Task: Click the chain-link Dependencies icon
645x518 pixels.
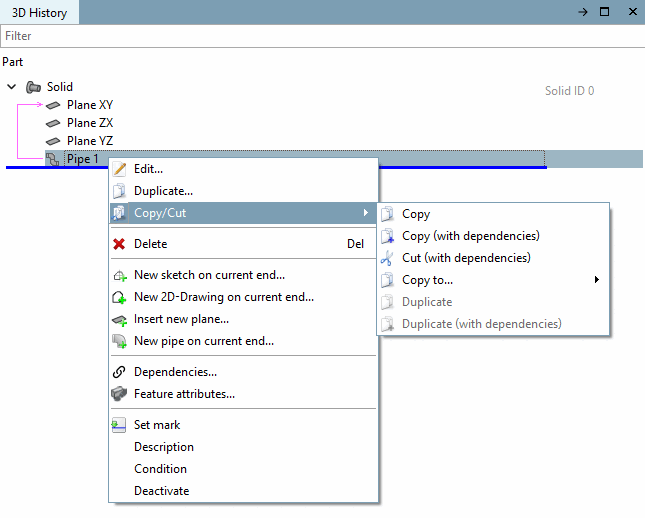Action: point(119,372)
